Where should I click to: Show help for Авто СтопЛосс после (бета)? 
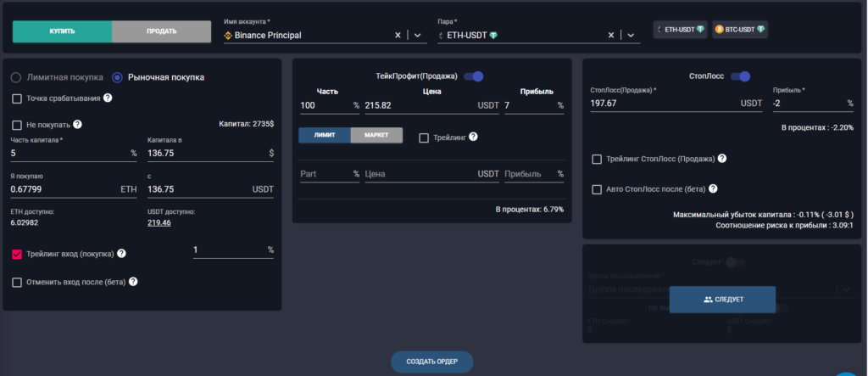713,188
